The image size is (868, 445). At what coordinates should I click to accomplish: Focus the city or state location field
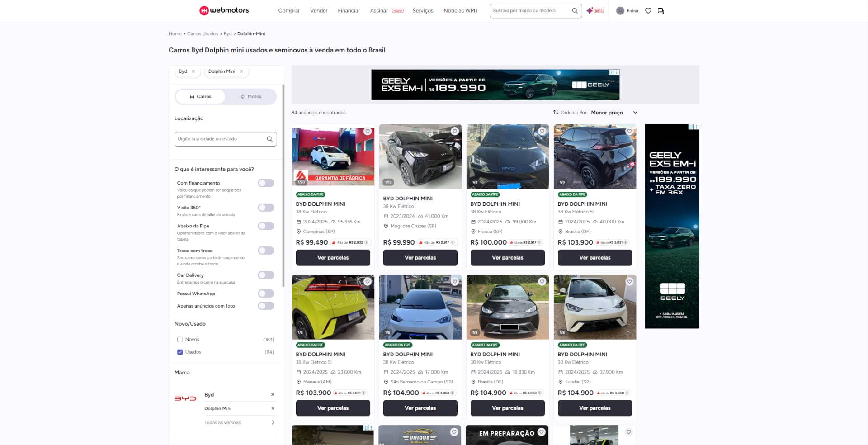click(225, 139)
